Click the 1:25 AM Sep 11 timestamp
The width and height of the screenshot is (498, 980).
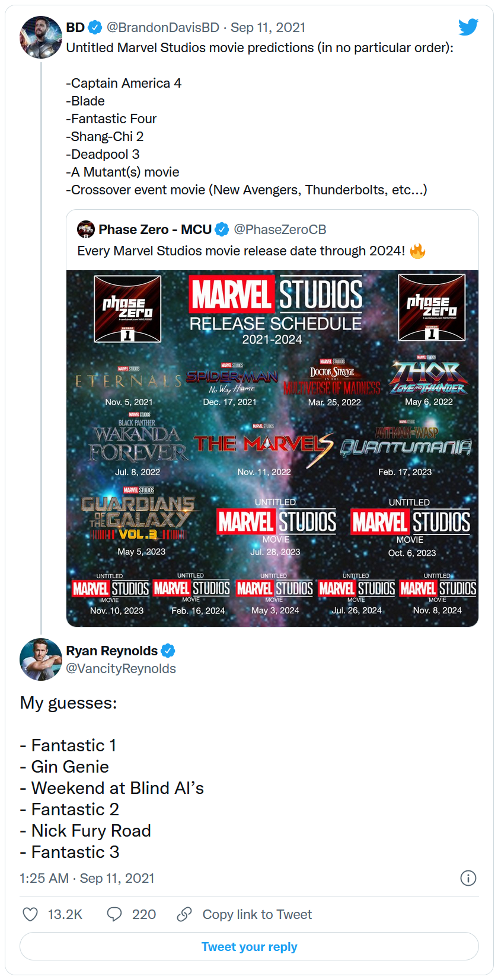coord(87,878)
